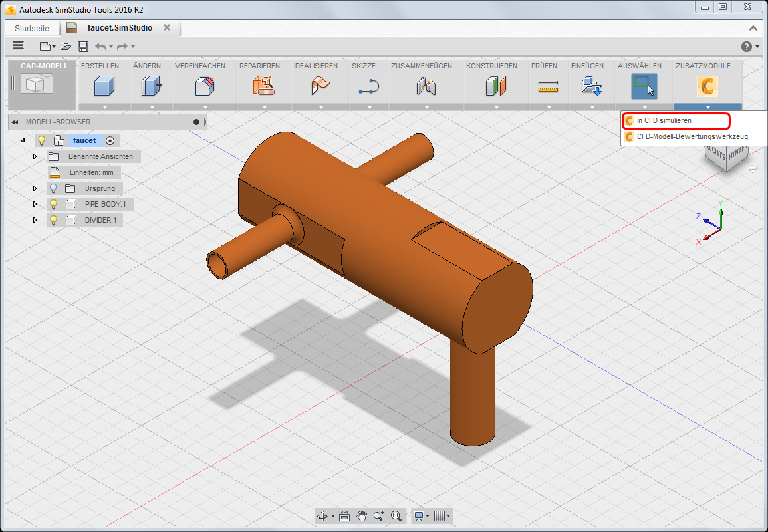
Task: Switch to the faucet.SimStudio tab
Action: (120, 28)
